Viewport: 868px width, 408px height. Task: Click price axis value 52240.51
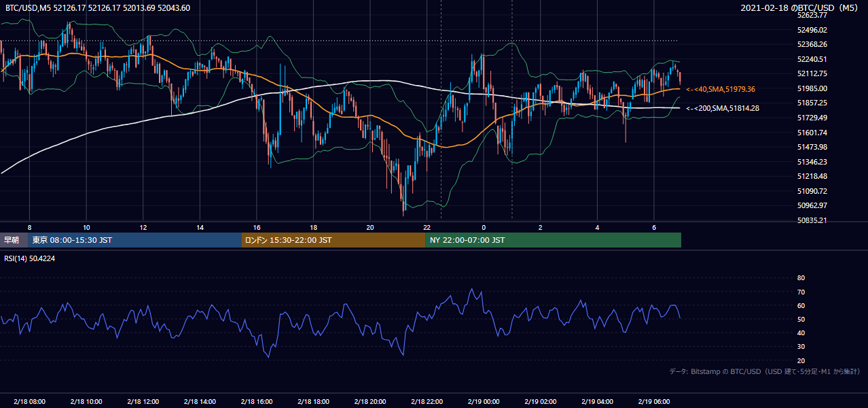click(812, 59)
